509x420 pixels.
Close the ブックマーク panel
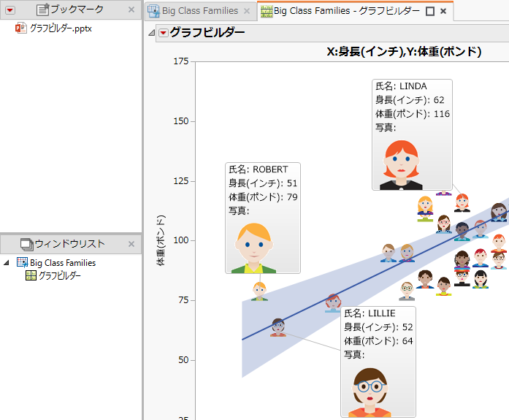click(131, 9)
